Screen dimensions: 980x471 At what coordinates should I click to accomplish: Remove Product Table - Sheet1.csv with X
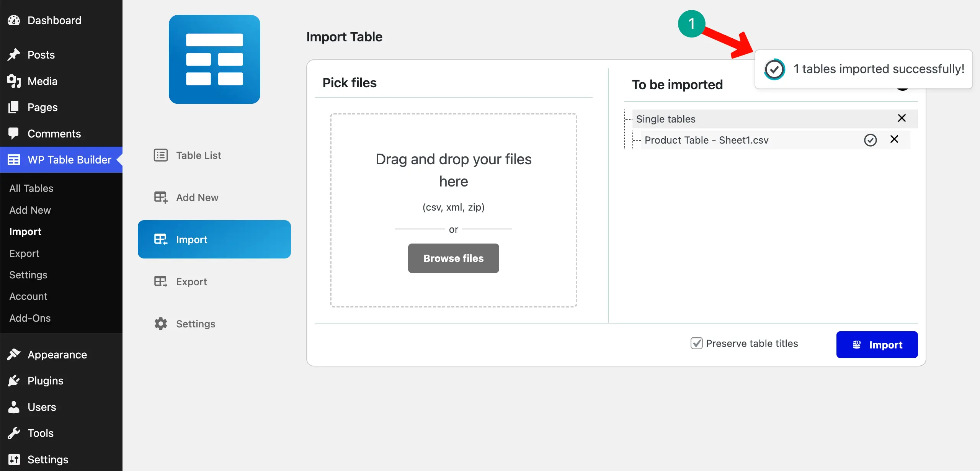[x=894, y=139]
